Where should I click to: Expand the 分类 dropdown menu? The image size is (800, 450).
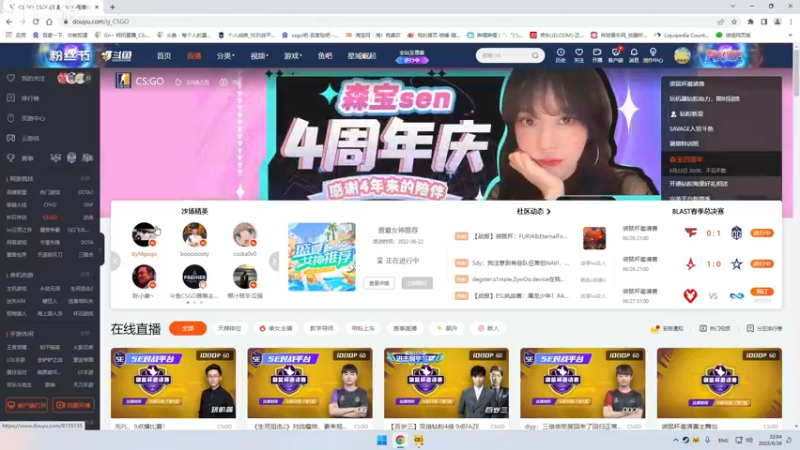tap(226, 56)
